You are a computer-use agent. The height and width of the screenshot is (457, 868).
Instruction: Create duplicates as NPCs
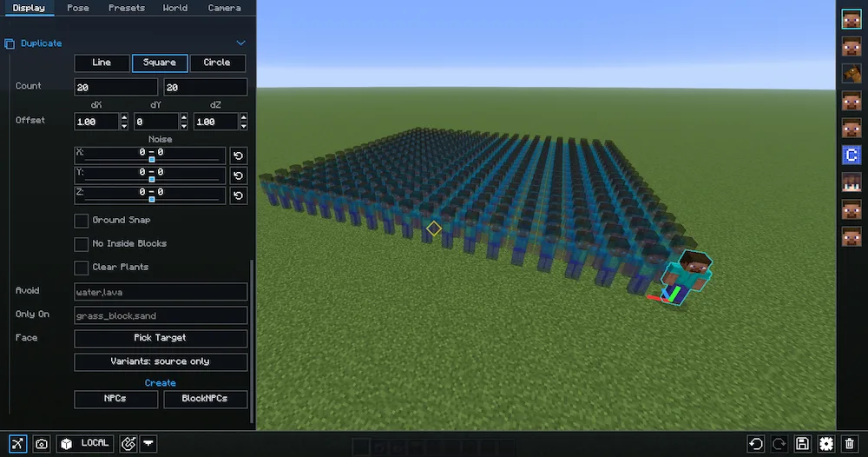coord(115,399)
